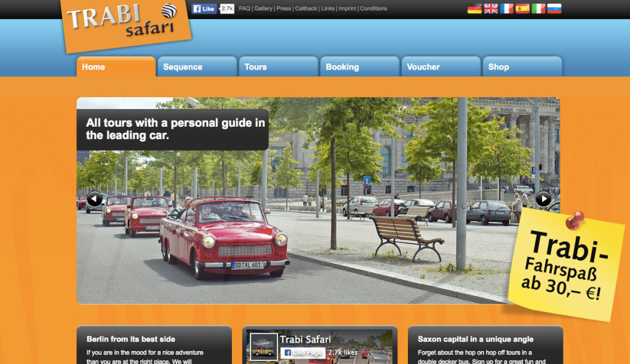The width and height of the screenshot is (630, 364).
Task: Advance slideshow with right arrow
Action: pyautogui.click(x=543, y=199)
